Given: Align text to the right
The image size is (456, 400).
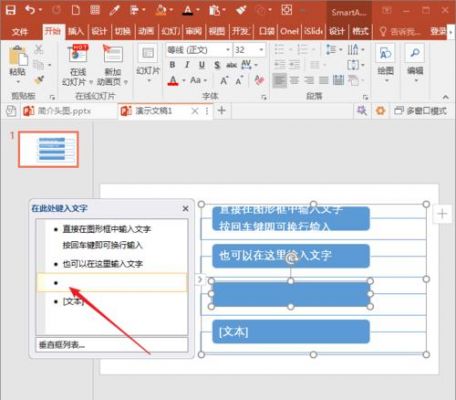Looking at the screenshot, I should click(x=309, y=80).
